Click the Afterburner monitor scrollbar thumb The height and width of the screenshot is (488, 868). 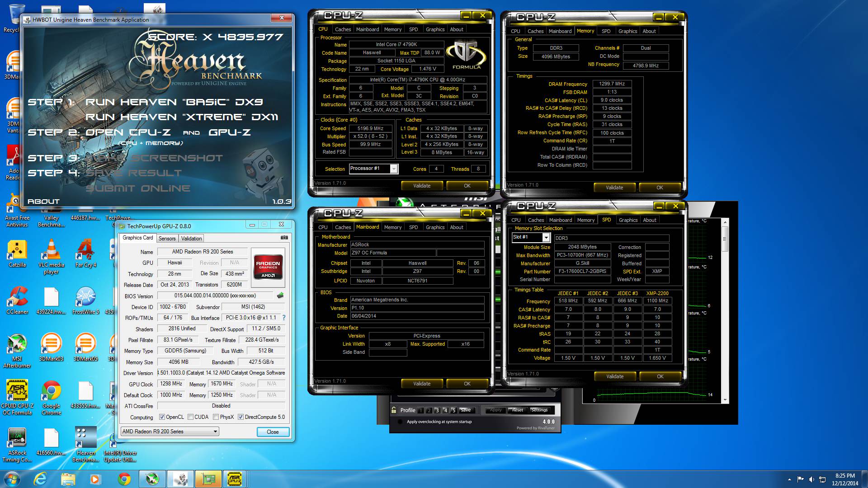click(725, 239)
